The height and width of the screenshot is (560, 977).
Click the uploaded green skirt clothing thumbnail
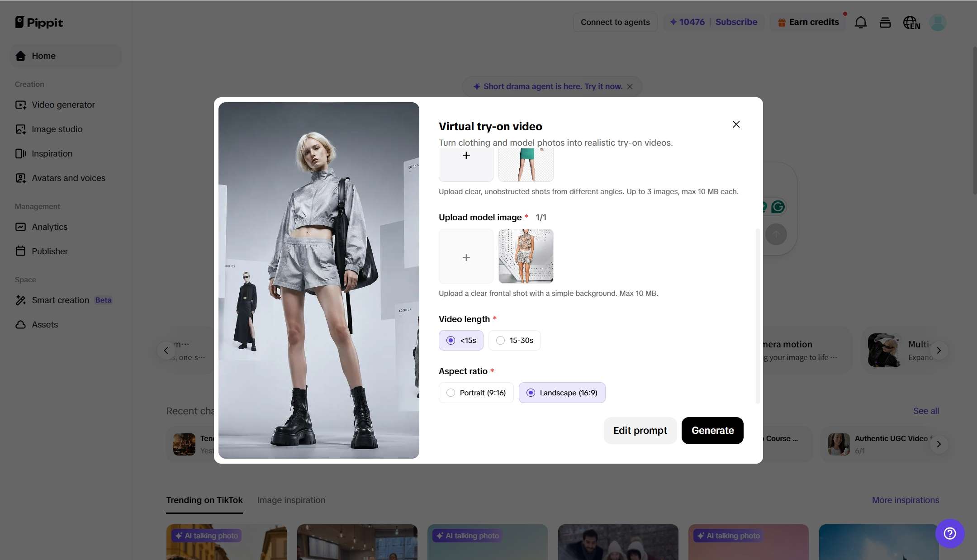526,165
